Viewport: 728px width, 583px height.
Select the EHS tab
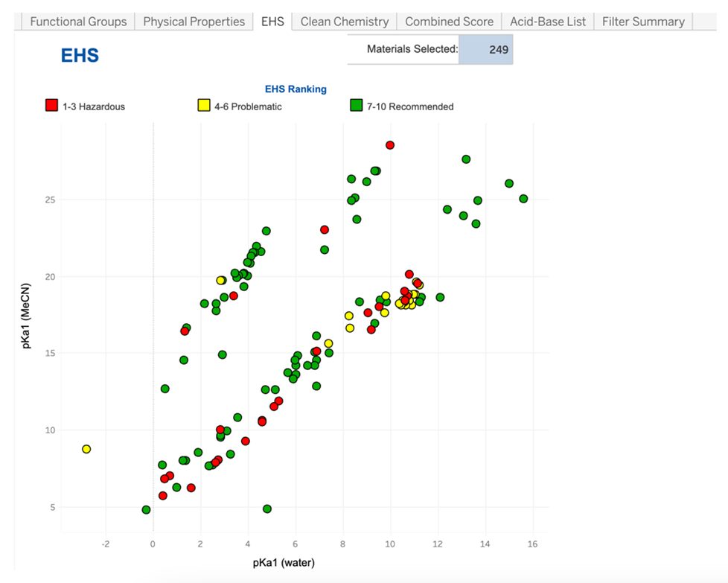[272, 22]
